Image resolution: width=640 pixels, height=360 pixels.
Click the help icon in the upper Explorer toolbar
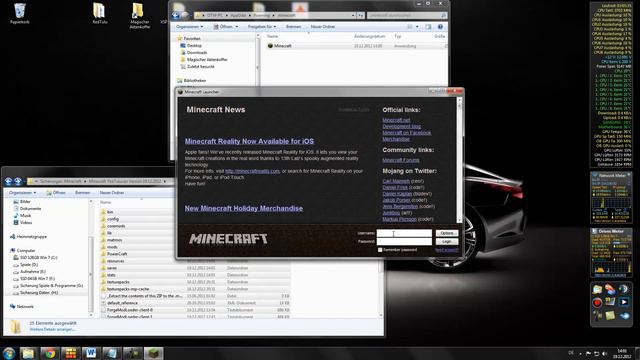pyautogui.click(x=440, y=27)
